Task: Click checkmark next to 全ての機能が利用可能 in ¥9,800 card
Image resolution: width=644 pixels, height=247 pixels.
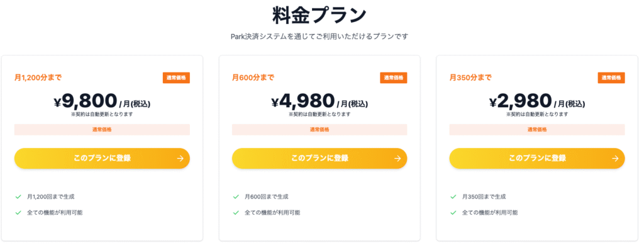Action: [18, 213]
